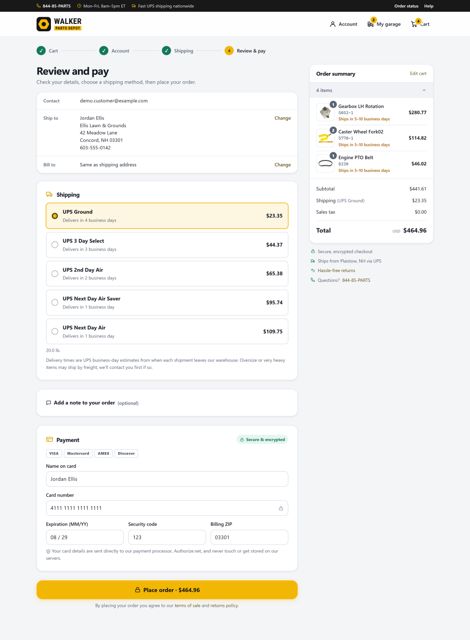The width and height of the screenshot is (470, 640).
Task: Open the My garage icon
Action: coord(370,24)
